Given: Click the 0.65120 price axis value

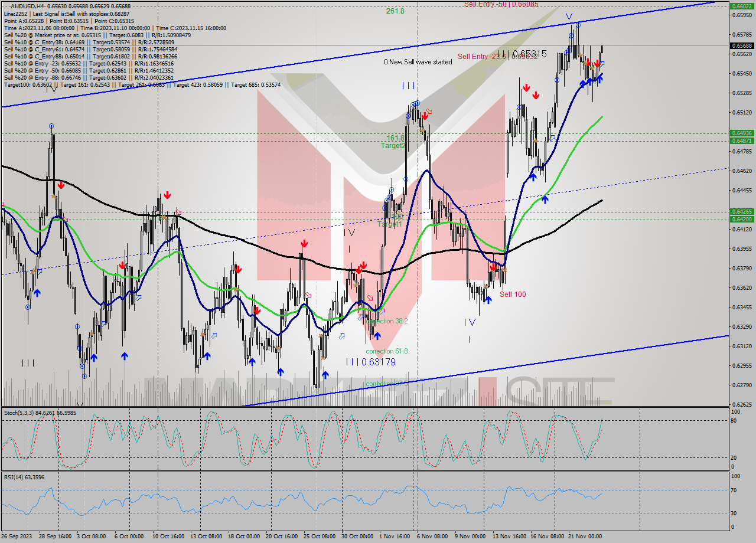Looking at the screenshot, I should [x=742, y=113].
